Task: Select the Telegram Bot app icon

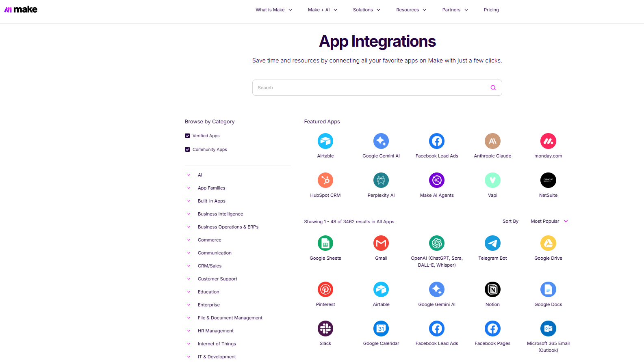Action: click(x=492, y=243)
